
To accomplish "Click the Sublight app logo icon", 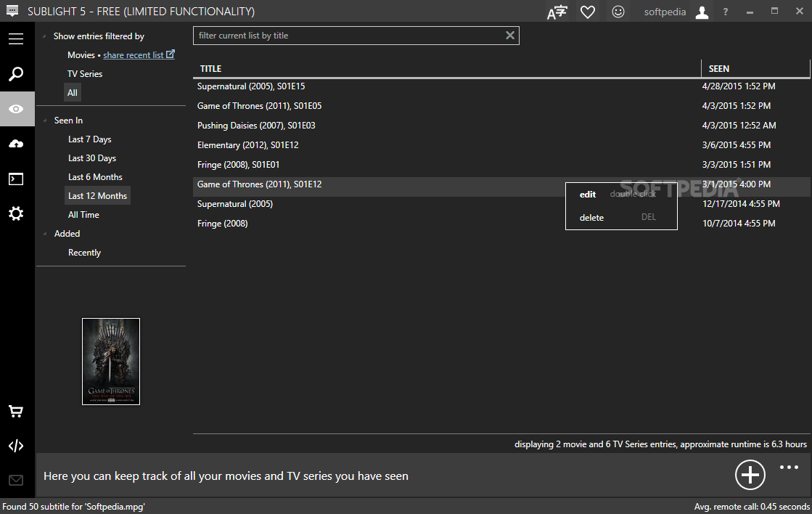I will (x=12, y=10).
